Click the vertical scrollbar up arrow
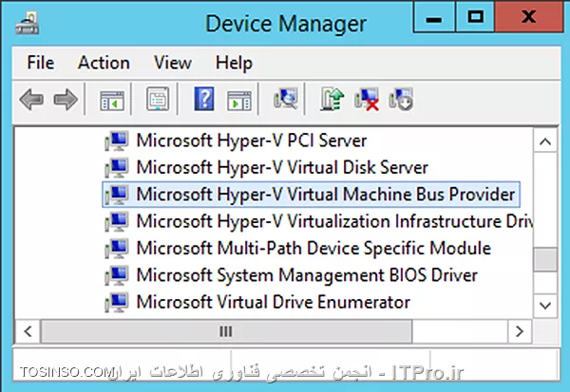This screenshot has width=570, height=392. tap(545, 141)
